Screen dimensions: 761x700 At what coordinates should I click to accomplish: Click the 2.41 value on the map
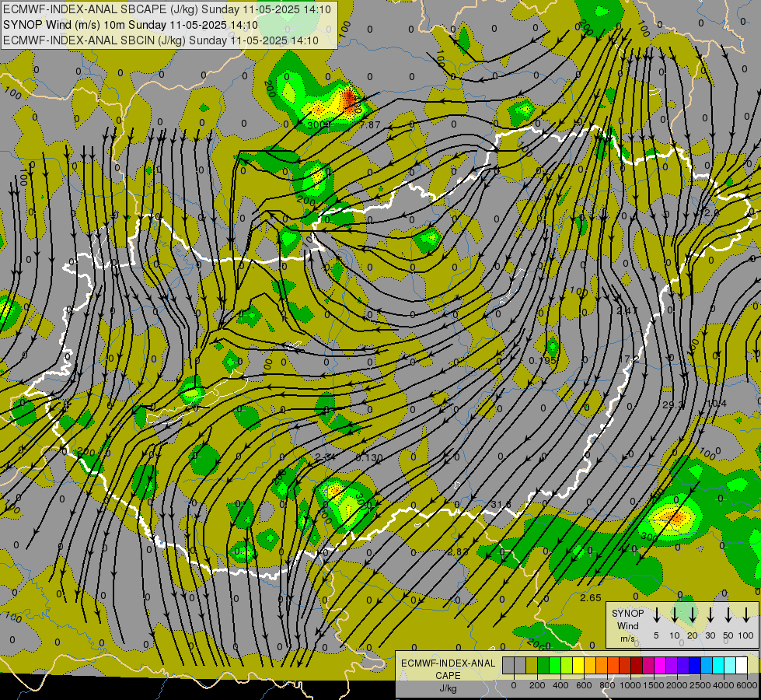627,310
